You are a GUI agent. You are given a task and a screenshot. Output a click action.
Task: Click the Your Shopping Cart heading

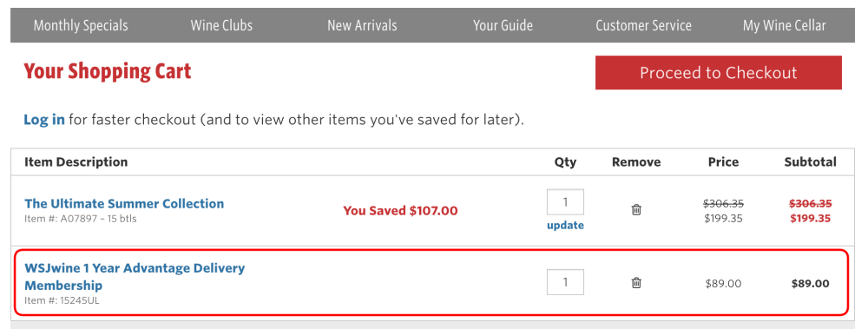click(108, 71)
